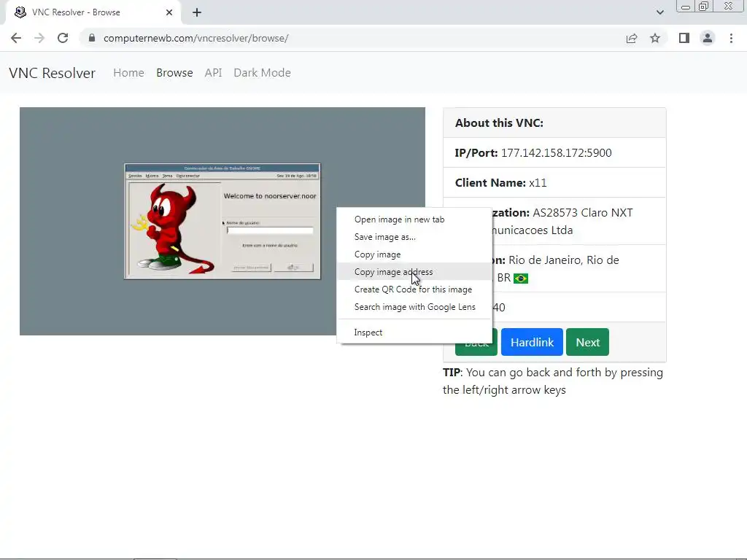Viewport: 747px width, 560px height.
Task: Select the VNC Resolver - Browse tab
Action: tap(93, 12)
